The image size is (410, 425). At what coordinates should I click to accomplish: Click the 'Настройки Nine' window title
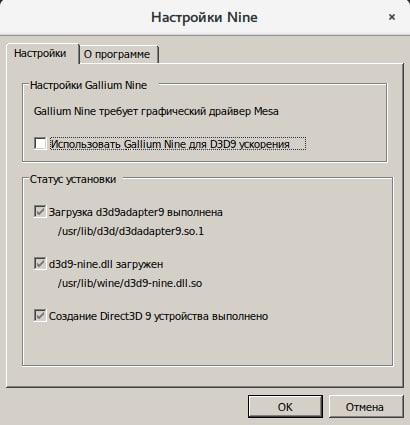pos(204,17)
